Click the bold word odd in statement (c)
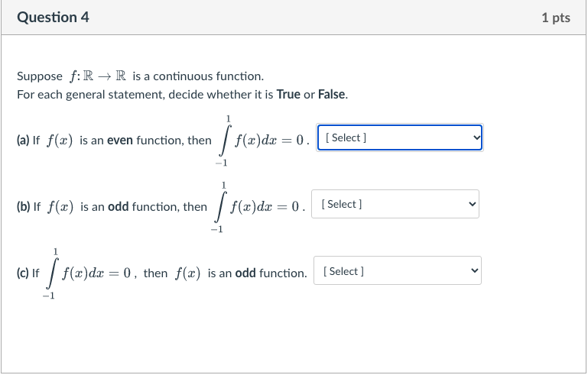The height and width of the screenshot is (375, 588). (245, 273)
